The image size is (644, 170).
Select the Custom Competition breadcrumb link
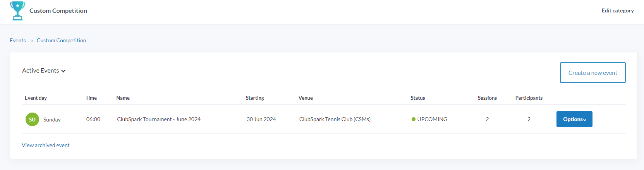point(61,40)
